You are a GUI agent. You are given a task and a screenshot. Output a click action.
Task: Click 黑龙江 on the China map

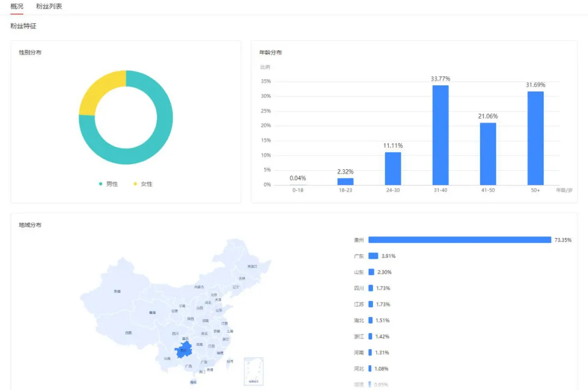tap(253, 267)
